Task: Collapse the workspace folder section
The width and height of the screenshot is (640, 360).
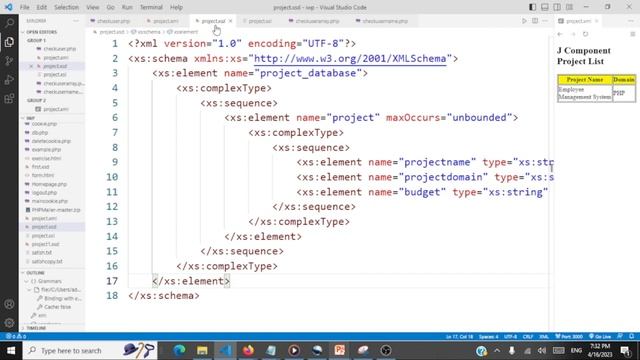Action: pyautogui.click(x=31, y=118)
